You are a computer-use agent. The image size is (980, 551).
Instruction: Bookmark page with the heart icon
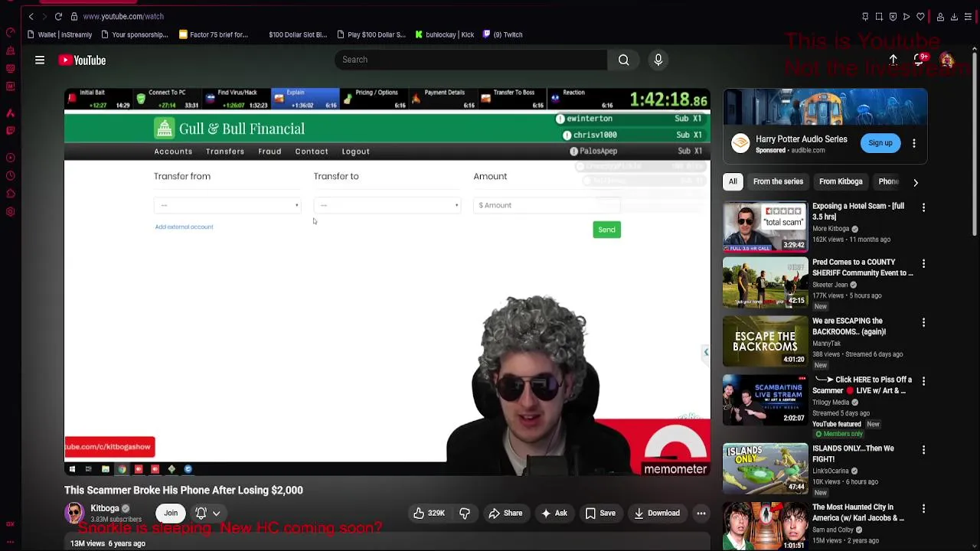click(920, 16)
